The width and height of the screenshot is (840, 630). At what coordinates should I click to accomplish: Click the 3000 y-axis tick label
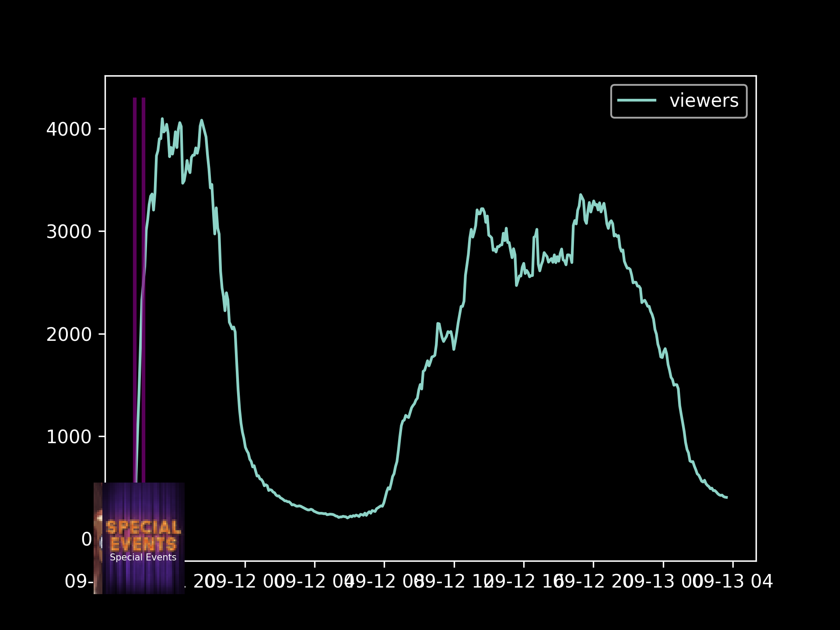(69, 231)
